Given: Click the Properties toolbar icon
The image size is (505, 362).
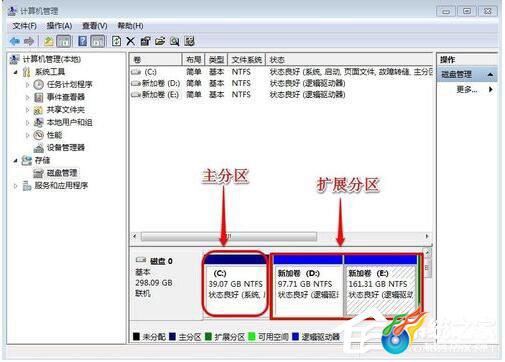Looking at the screenshot, I should click(145, 41).
